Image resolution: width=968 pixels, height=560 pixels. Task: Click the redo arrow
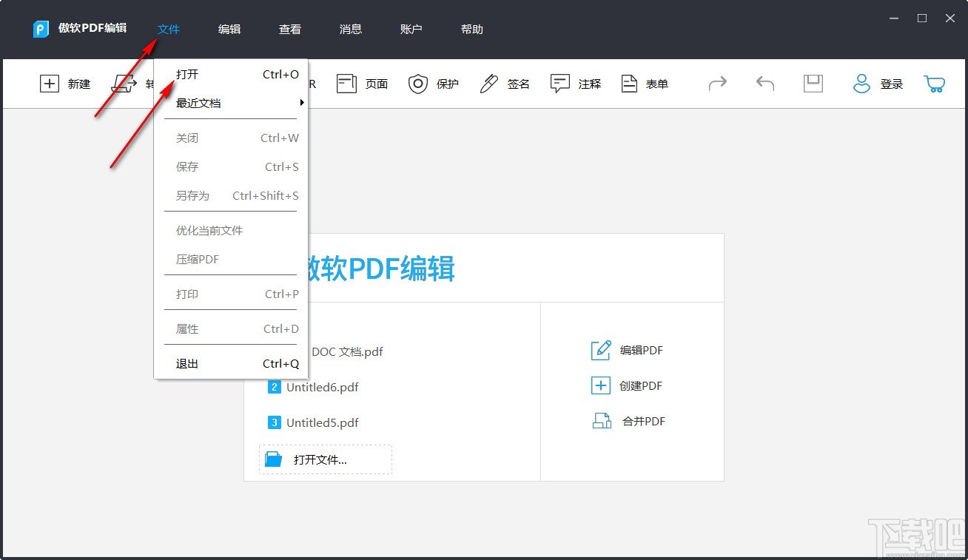(x=716, y=84)
